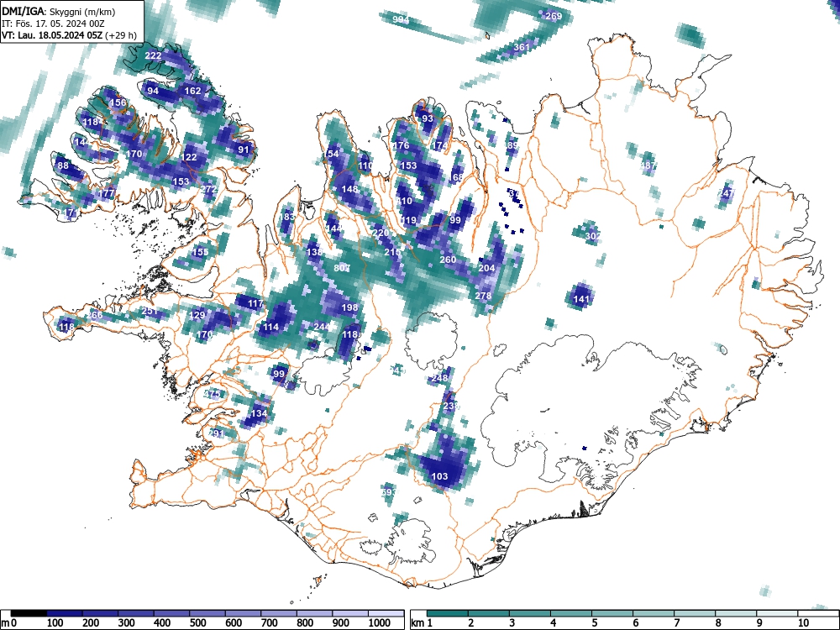Click visibility value 272 on the map
Screen dimensions: 840x630
[208, 189]
